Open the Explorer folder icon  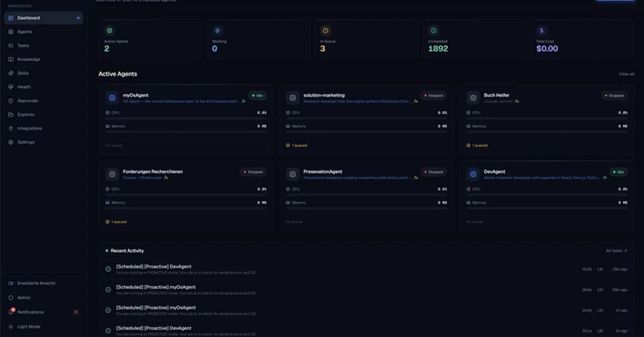tap(11, 114)
